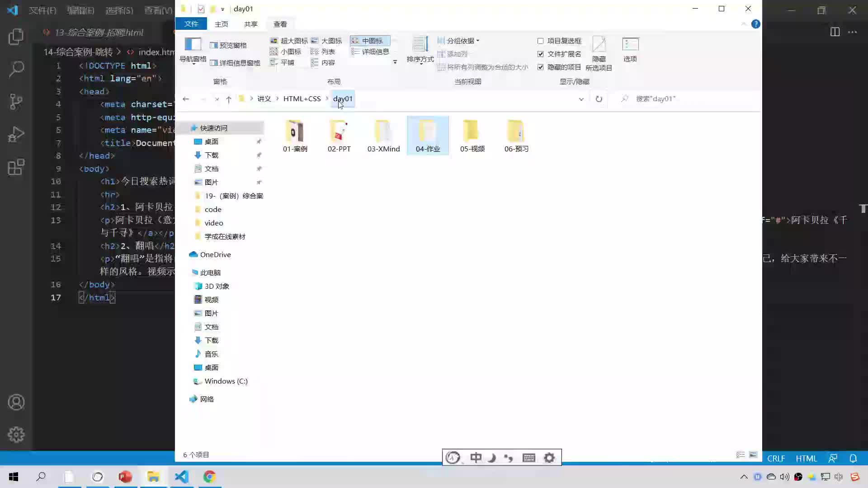Navigate to 讲义 in breadcrumb
Image resolution: width=868 pixels, height=488 pixels.
coord(264,99)
